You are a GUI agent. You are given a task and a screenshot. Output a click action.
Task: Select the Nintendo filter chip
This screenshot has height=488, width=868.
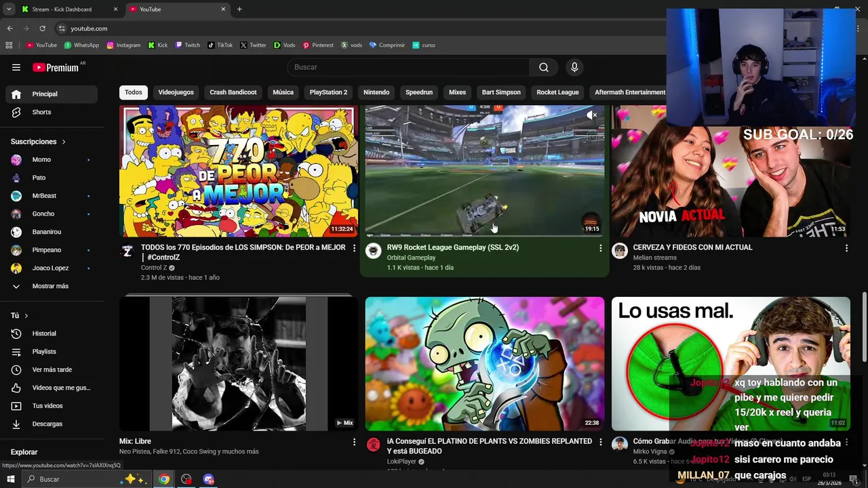point(376,92)
